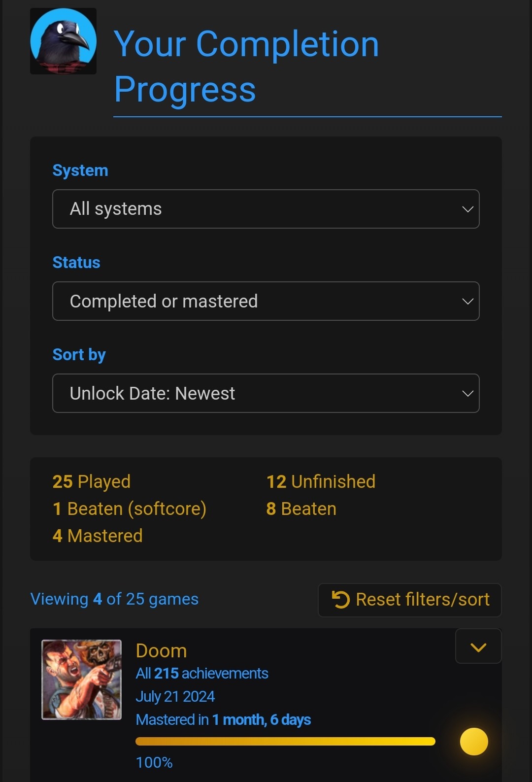Open the Doom game title link
The width and height of the screenshot is (532, 782).
tap(161, 650)
